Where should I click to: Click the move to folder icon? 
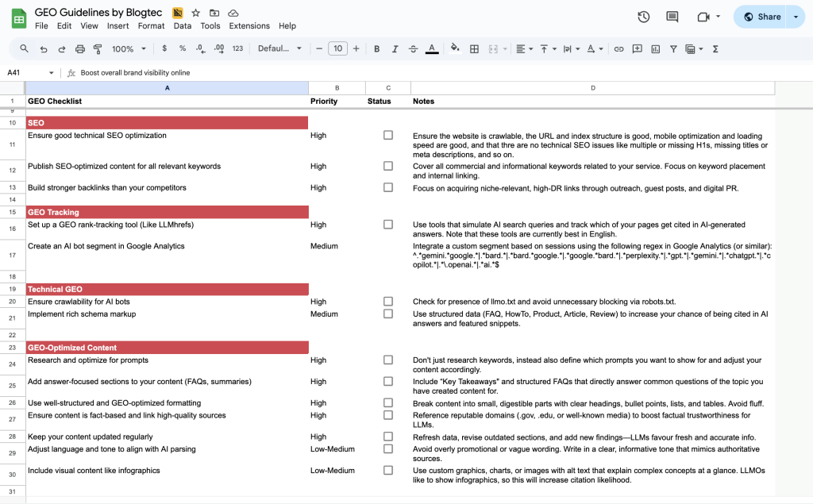click(x=214, y=13)
